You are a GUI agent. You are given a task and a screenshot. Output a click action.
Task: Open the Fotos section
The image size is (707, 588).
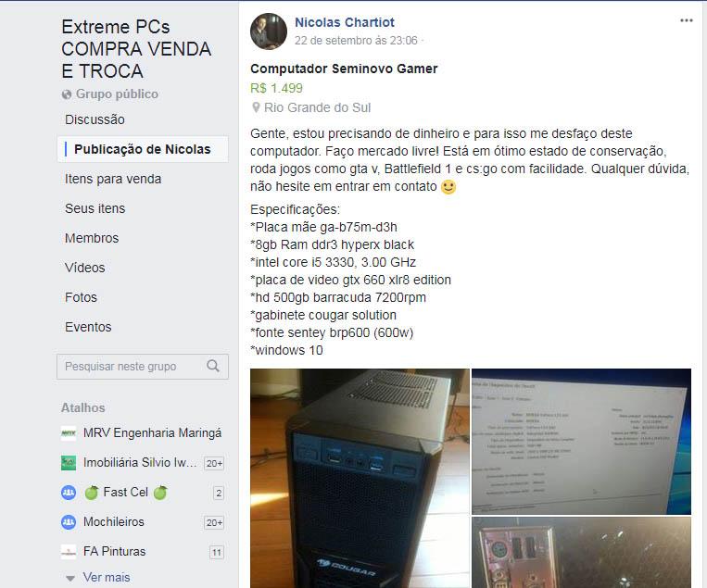81,297
